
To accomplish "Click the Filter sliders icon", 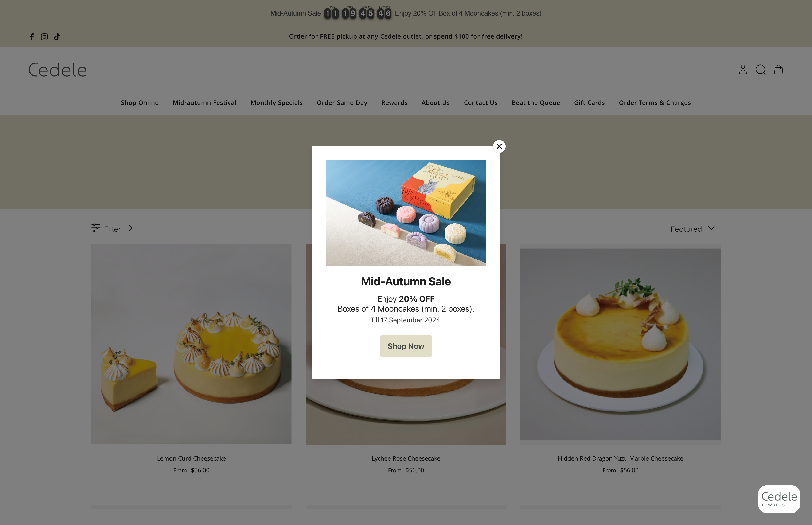I will point(96,228).
